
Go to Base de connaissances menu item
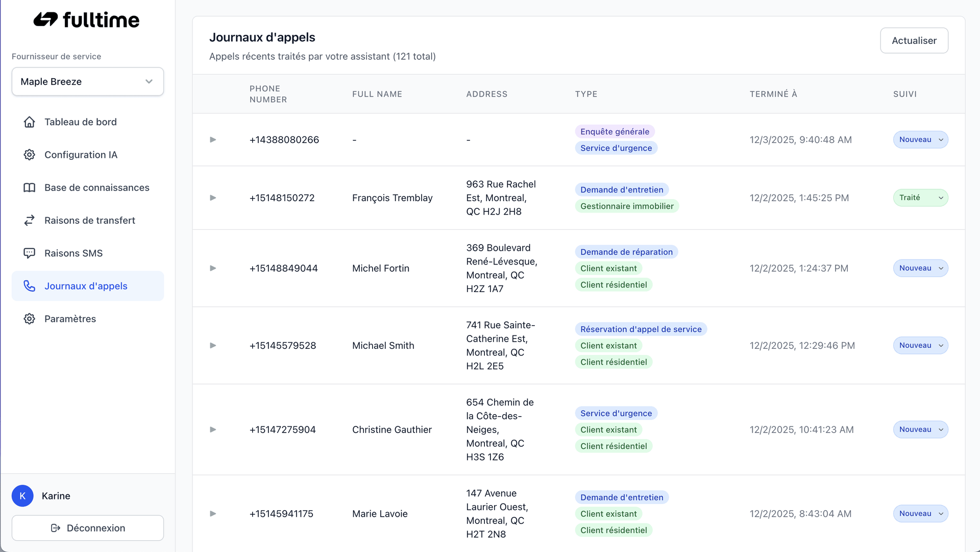[96, 187]
